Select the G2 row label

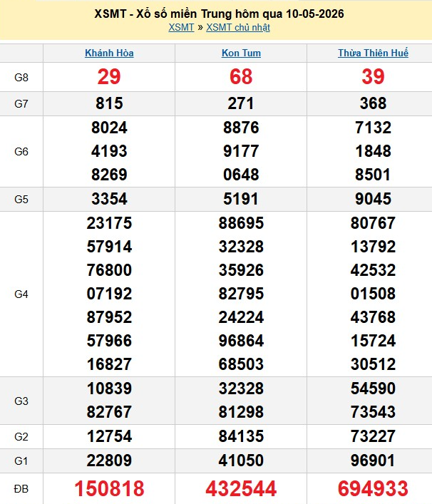point(21,437)
